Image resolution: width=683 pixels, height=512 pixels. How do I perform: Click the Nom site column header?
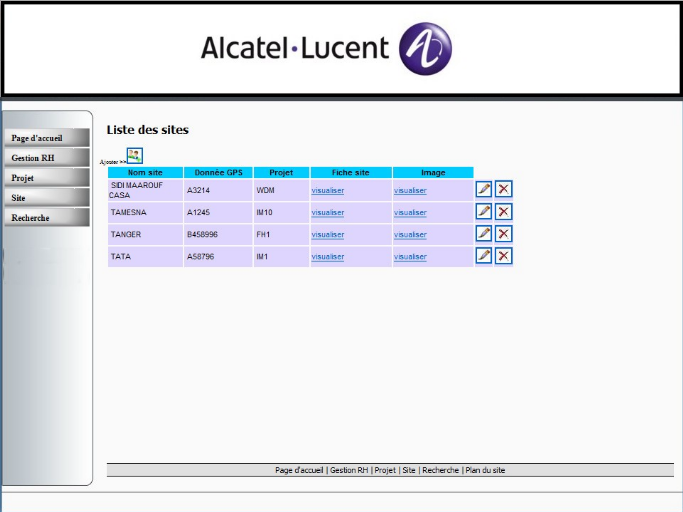click(145, 173)
